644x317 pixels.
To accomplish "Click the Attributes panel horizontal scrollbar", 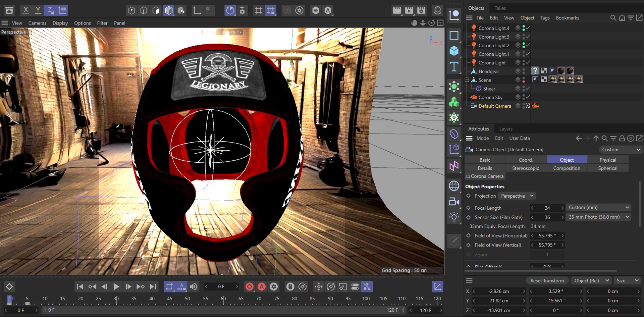I will pos(541,271).
